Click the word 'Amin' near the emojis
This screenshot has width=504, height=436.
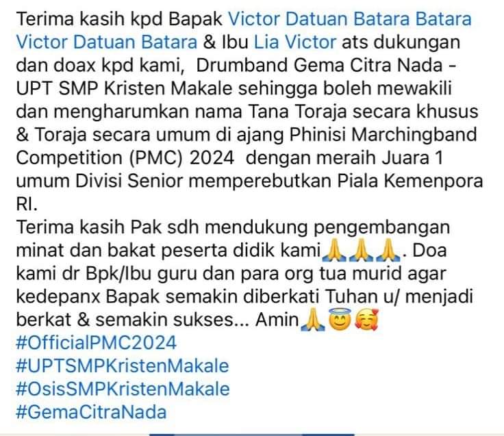pos(277,320)
